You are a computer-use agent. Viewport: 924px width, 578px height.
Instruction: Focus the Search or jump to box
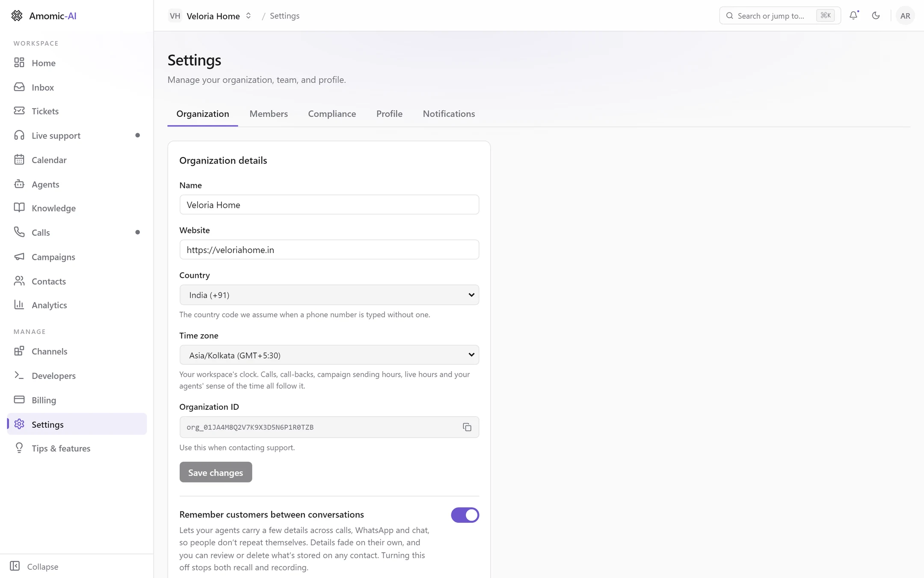click(780, 16)
